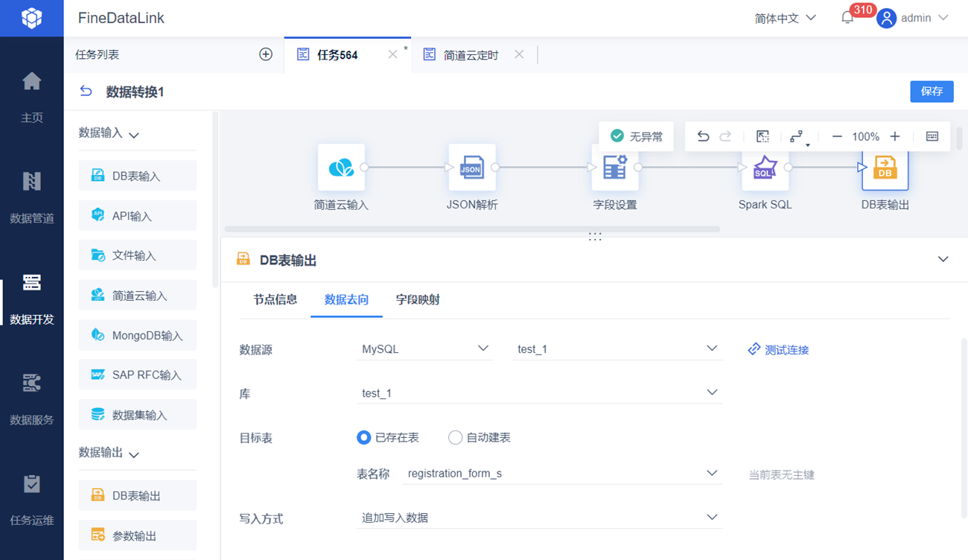
Task: Select the Spark SQL node on canvas
Action: click(x=765, y=168)
